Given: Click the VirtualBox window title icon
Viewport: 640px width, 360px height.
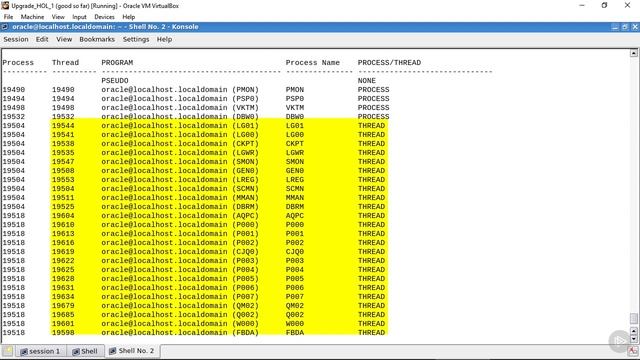Looking at the screenshot, I should pos(5,5).
